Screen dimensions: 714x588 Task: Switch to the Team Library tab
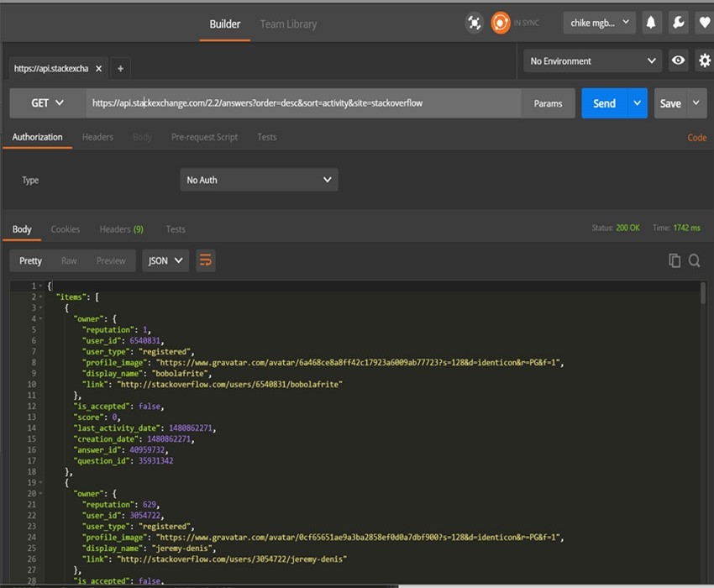(x=288, y=24)
